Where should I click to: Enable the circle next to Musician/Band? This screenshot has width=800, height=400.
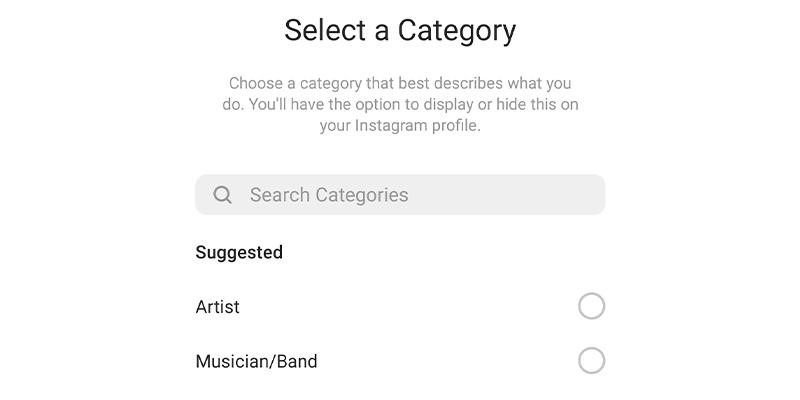[591, 360]
